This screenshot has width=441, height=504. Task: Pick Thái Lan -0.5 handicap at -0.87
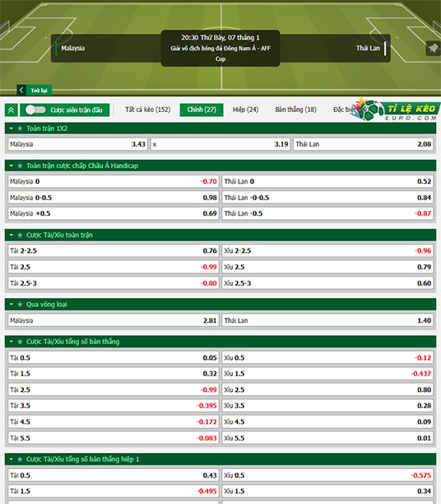pos(327,213)
